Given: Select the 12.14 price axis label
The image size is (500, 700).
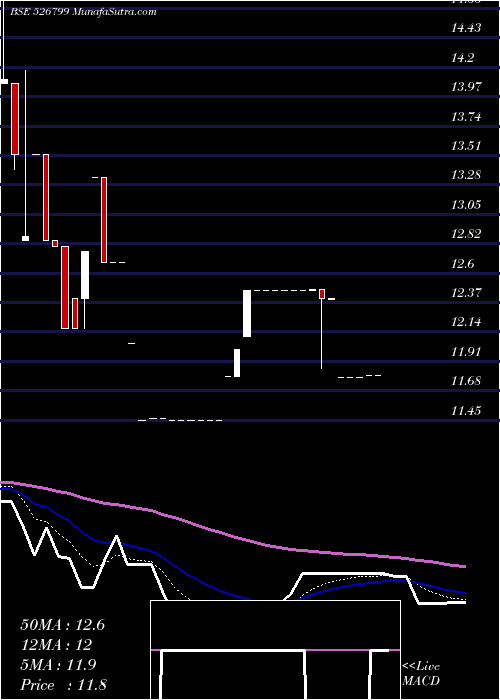Looking at the screenshot, I should [x=466, y=321].
